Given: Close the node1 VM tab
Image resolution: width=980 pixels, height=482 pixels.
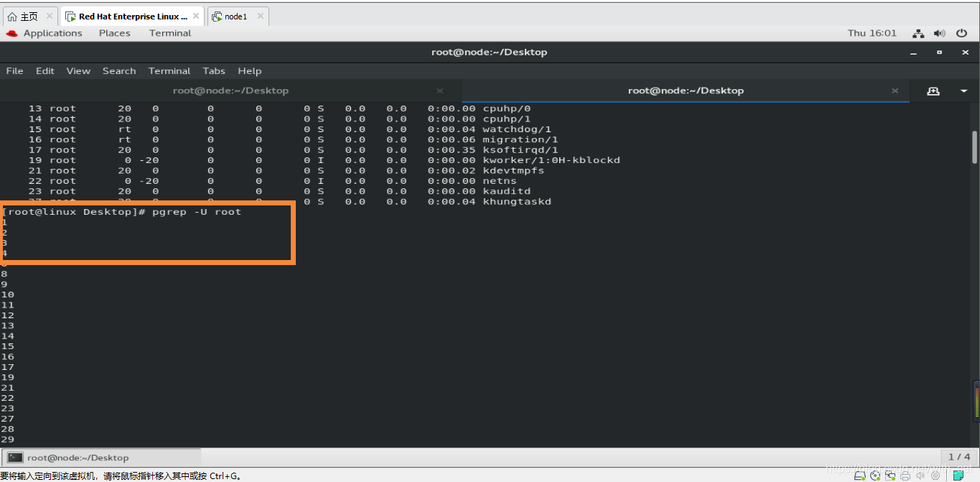Looking at the screenshot, I should (x=260, y=16).
